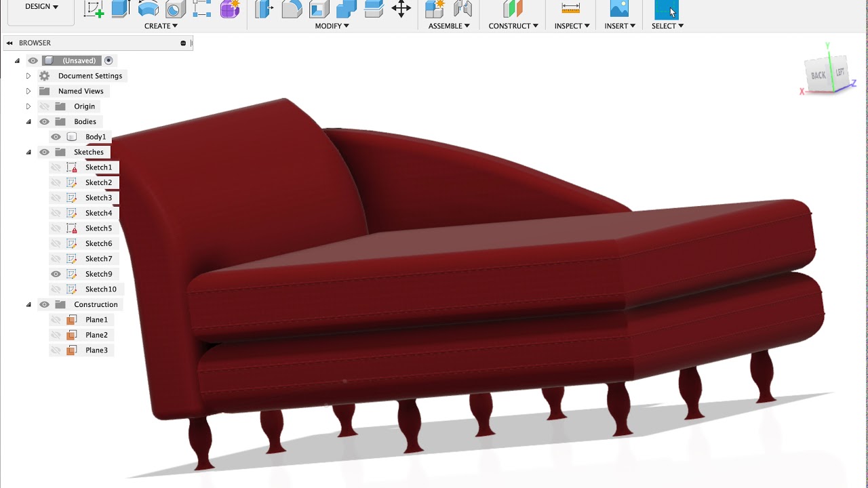
Task: Collapse the Bodies folder node
Action: pos(28,122)
